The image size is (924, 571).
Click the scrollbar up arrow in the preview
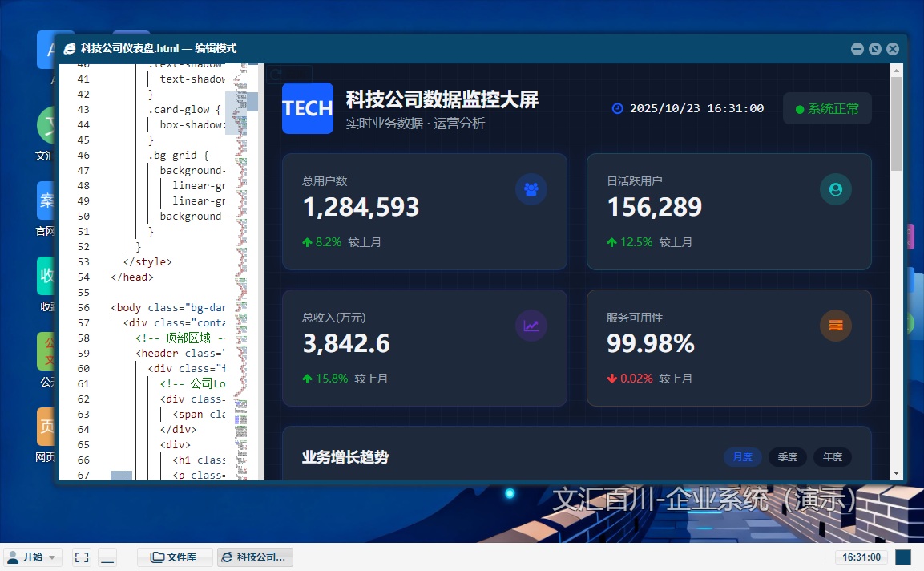point(896,71)
